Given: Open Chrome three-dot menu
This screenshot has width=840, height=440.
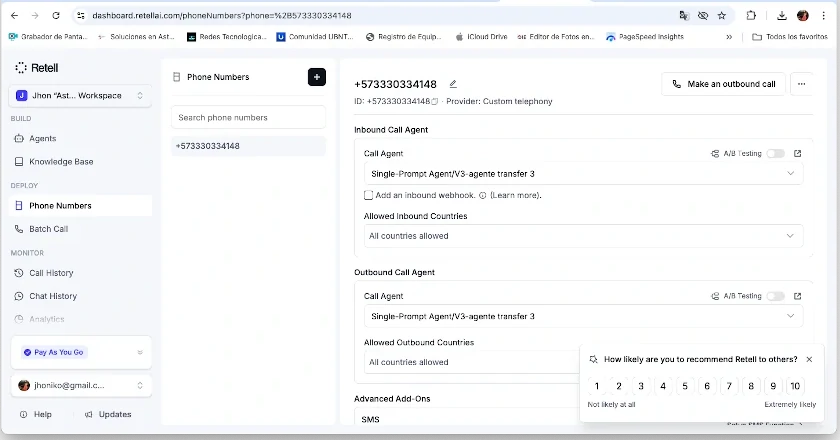Looking at the screenshot, I should pos(823,16).
